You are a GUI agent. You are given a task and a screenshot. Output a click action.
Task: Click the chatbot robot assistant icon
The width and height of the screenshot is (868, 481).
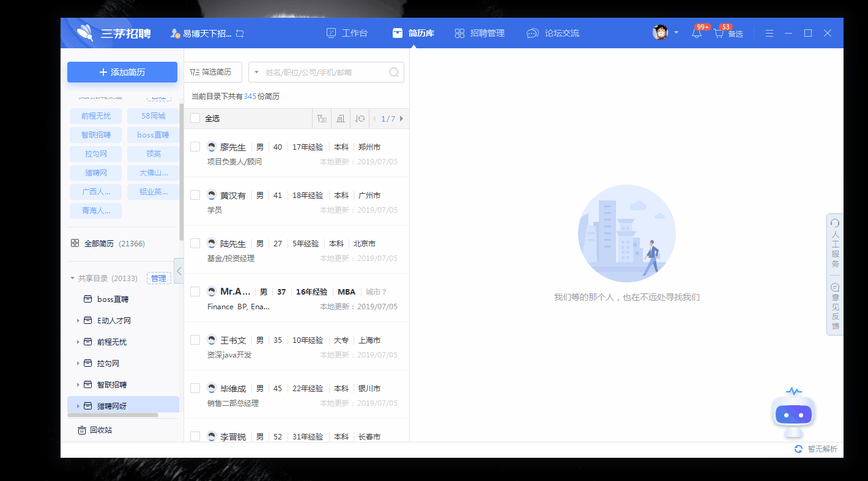tap(793, 414)
